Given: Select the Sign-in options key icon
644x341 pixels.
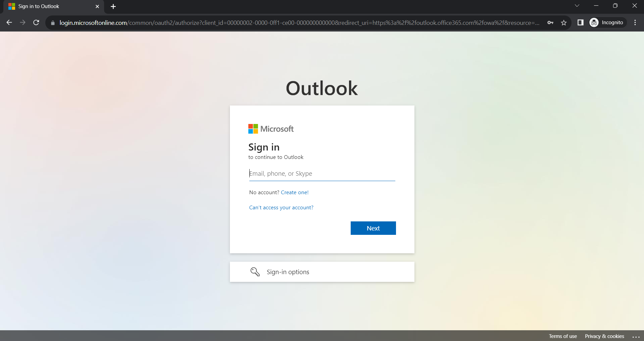Looking at the screenshot, I should point(255,271).
